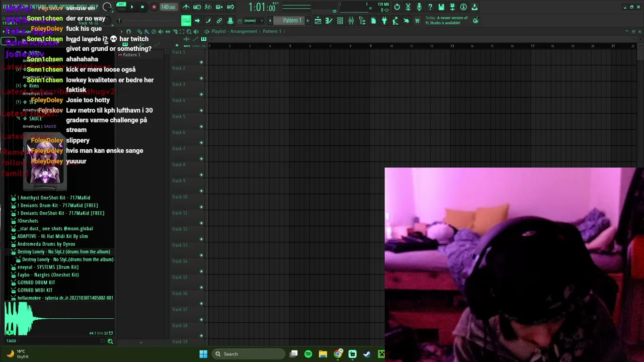Viewport: 644px width, 362px height.
Task: Toggle the metronome icon
Action: point(187,7)
